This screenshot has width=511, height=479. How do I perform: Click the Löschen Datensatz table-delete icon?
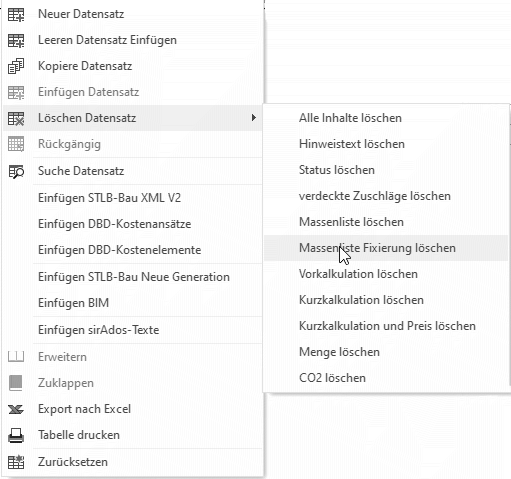(16, 118)
